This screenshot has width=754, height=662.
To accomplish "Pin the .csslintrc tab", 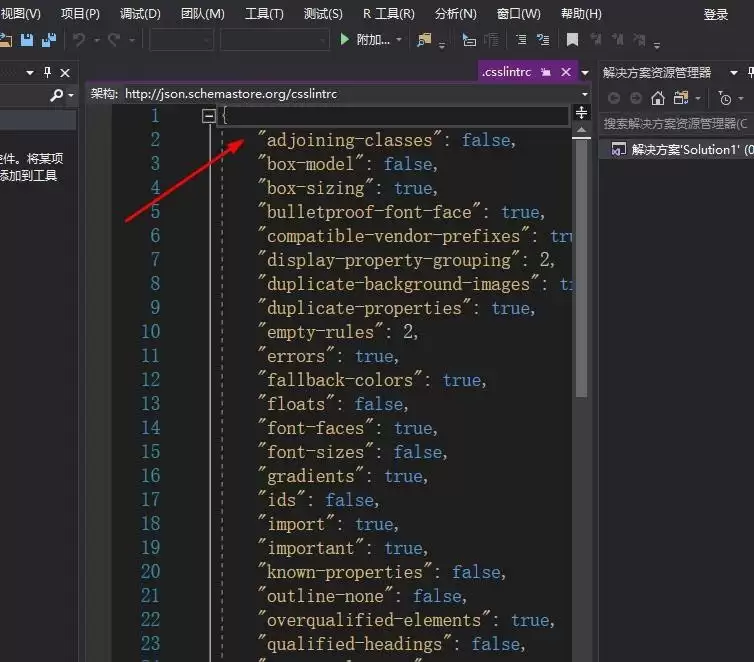I will pos(547,73).
